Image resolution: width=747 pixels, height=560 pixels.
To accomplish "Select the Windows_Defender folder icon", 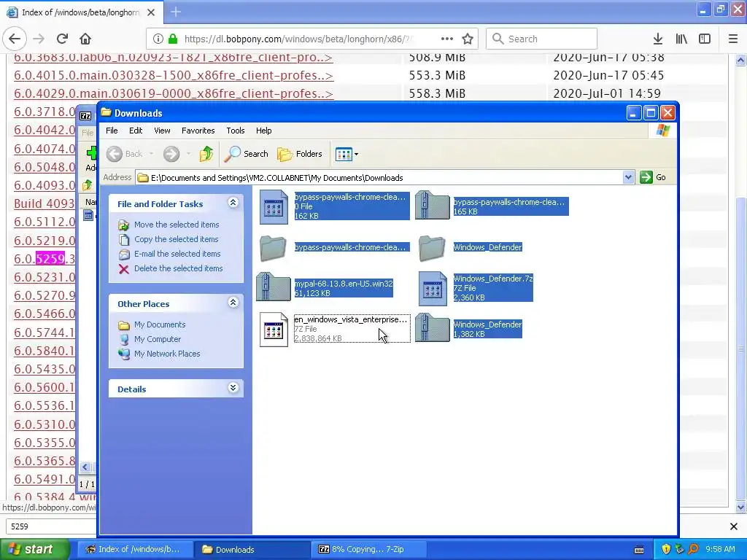I will [x=432, y=248].
